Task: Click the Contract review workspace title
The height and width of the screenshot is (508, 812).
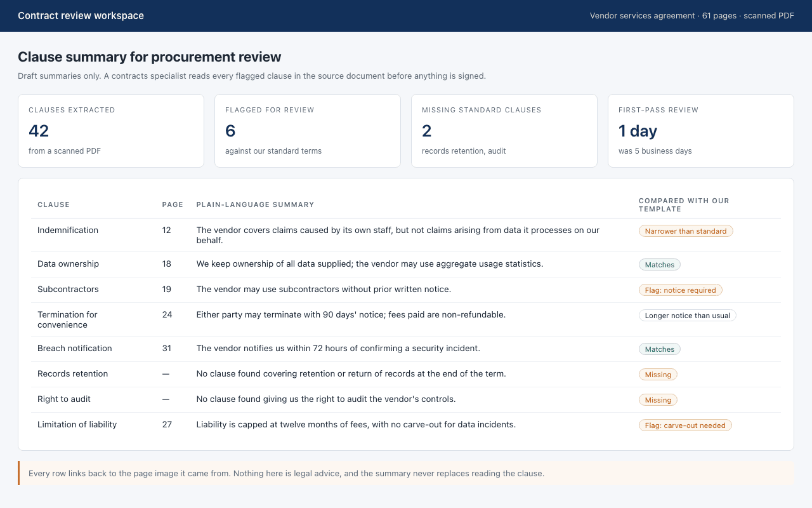Action: click(81, 16)
